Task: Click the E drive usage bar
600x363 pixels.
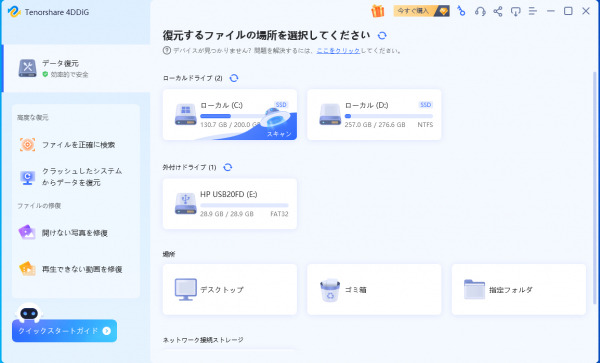Action: coord(244,205)
